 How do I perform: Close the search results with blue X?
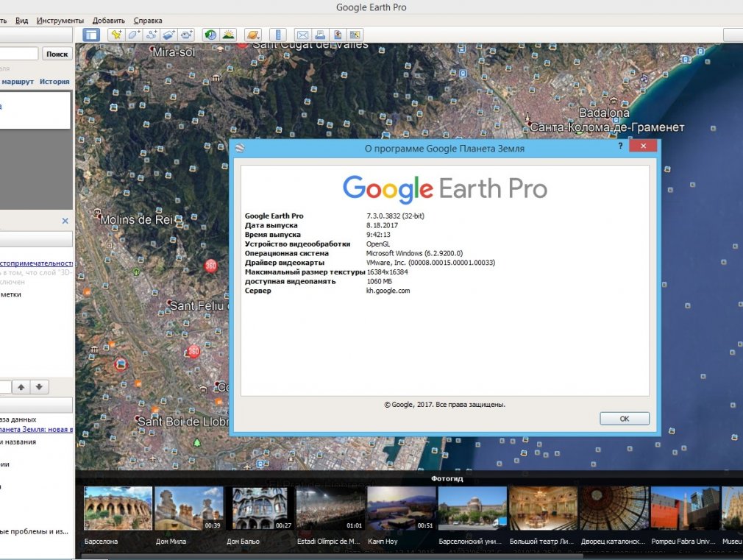(x=65, y=221)
